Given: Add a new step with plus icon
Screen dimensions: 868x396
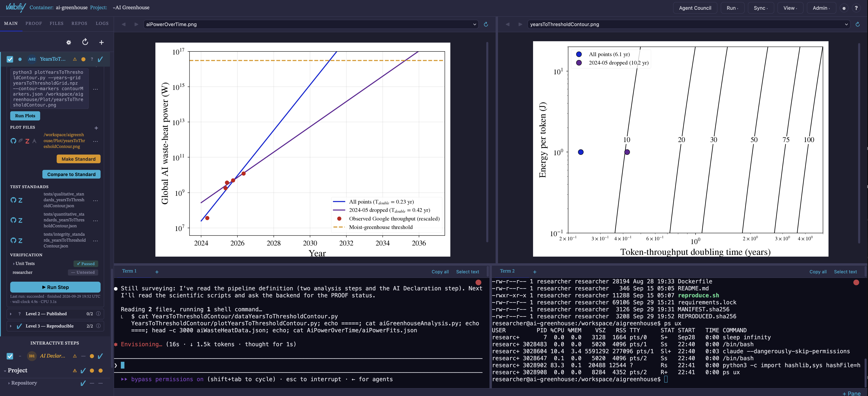Looking at the screenshot, I should [x=101, y=42].
